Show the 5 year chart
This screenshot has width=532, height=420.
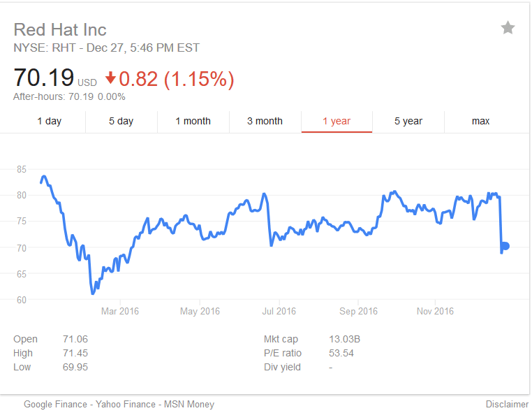point(408,121)
